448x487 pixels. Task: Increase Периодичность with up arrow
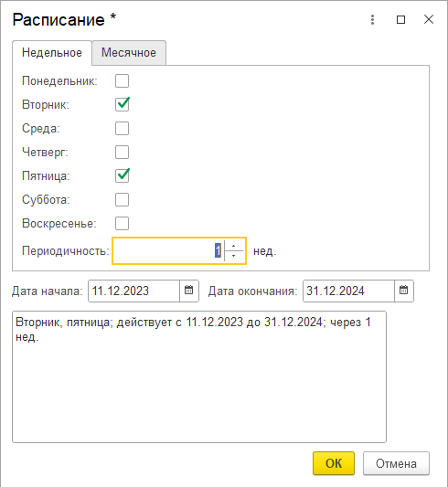pyautogui.click(x=234, y=246)
